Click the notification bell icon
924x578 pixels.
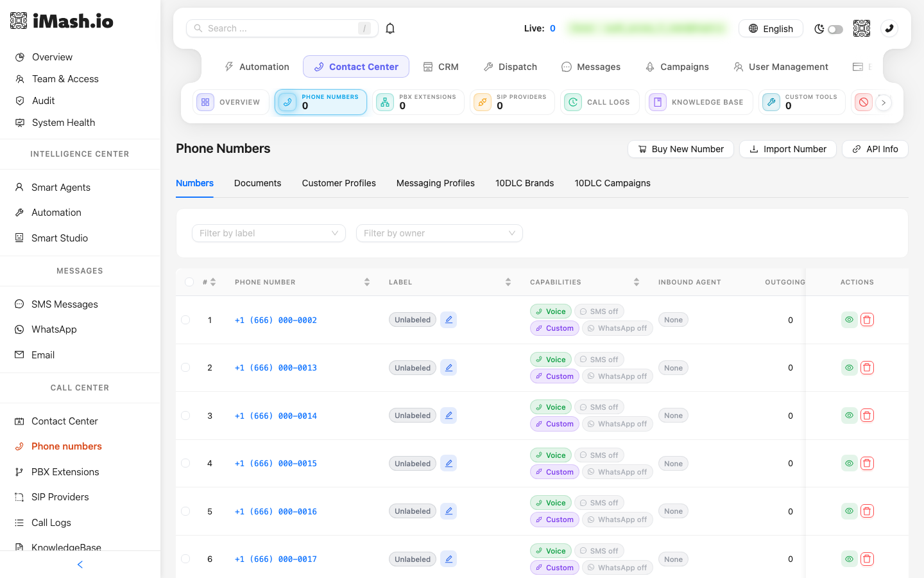(390, 28)
